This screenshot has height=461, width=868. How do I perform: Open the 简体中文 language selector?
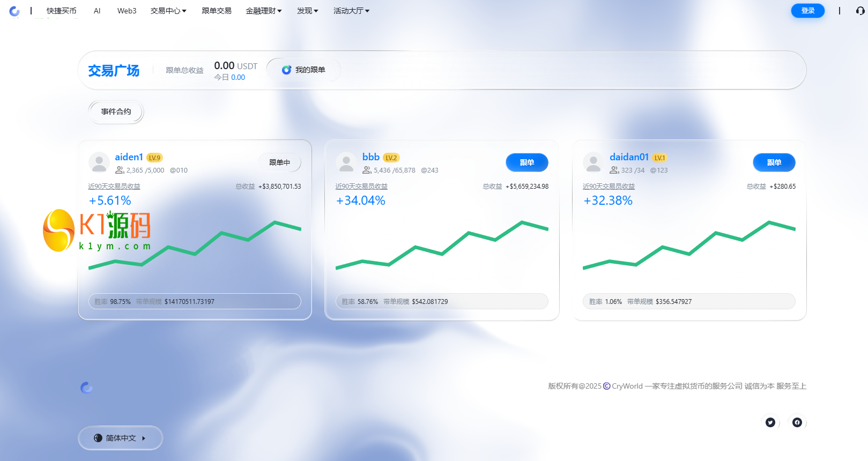(121, 438)
